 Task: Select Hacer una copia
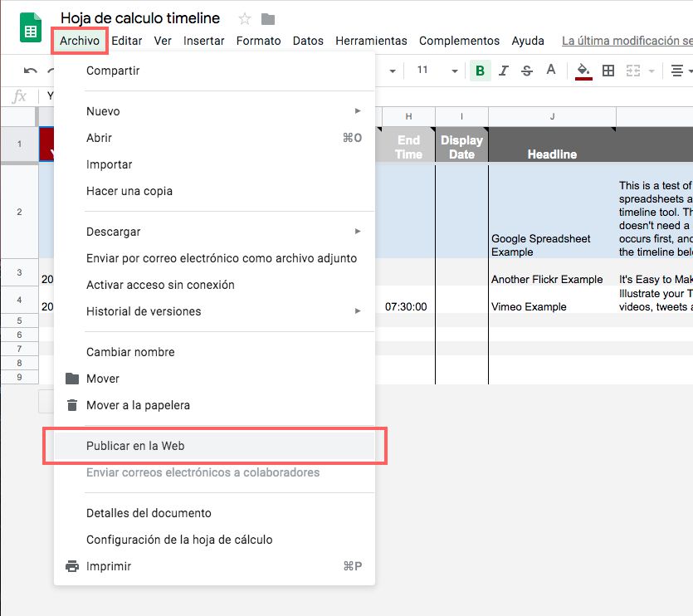214,191
